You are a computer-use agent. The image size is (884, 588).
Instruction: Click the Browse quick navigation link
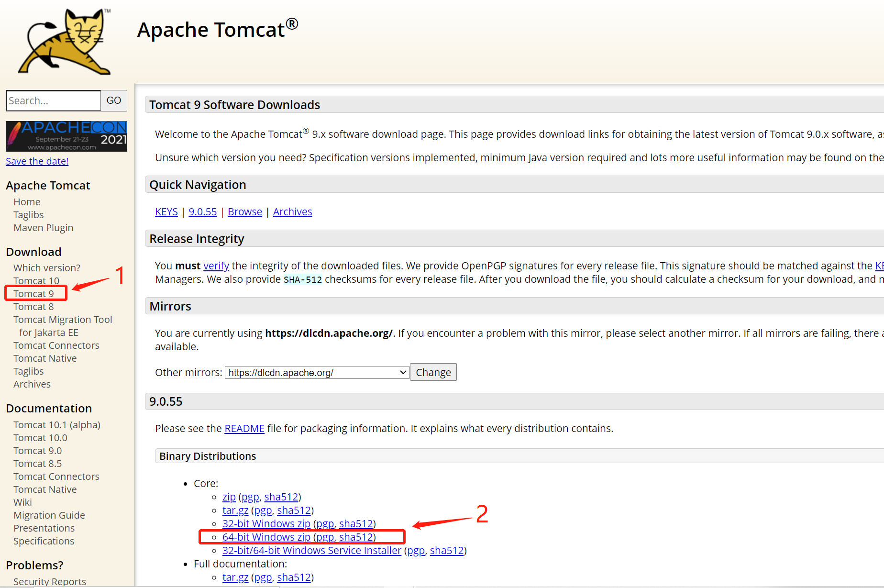[x=245, y=212]
